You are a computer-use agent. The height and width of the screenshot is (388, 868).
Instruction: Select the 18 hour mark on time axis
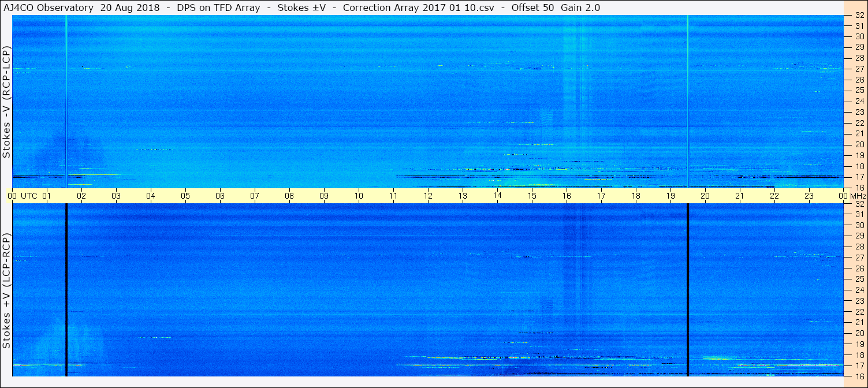tap(636, 196)
